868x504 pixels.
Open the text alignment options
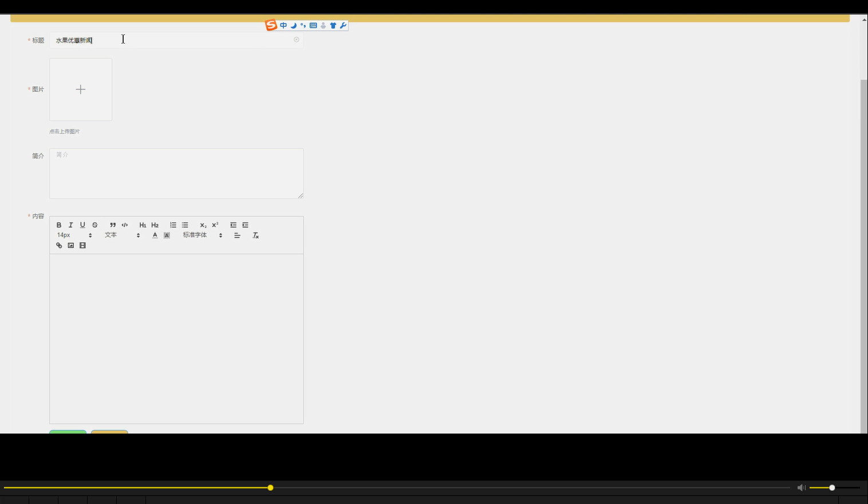coord(237,235)
